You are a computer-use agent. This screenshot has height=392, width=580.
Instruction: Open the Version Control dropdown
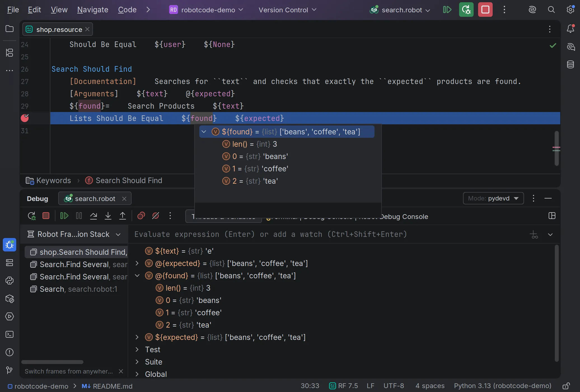(x=287, y=10)
